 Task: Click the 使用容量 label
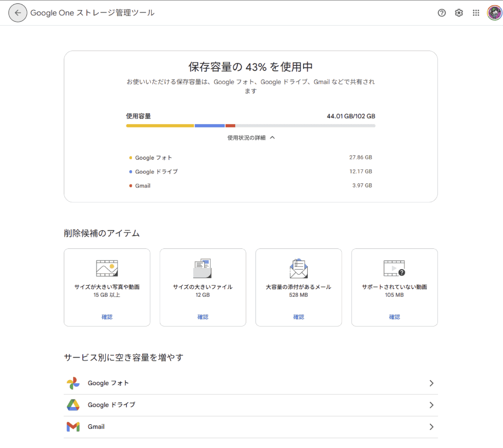tap(138, 116)
